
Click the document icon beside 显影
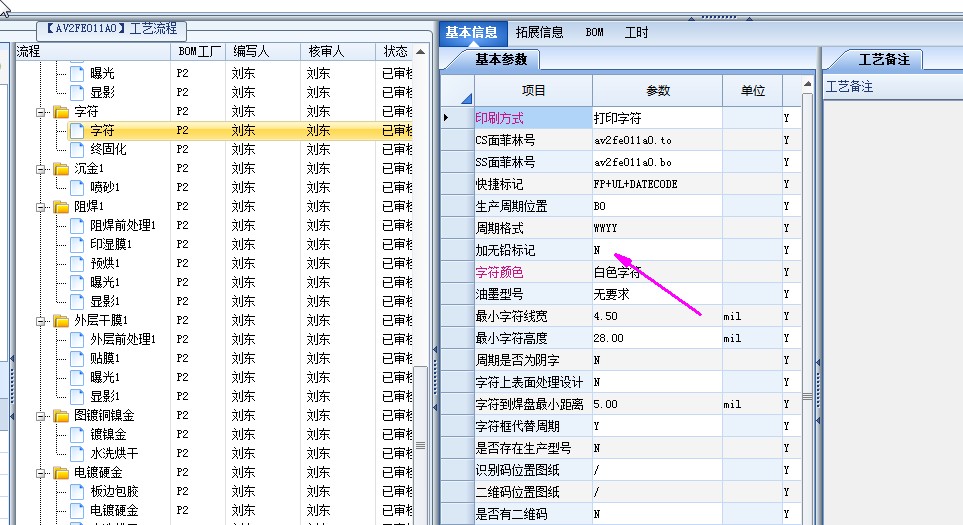[x=77, y=93]
